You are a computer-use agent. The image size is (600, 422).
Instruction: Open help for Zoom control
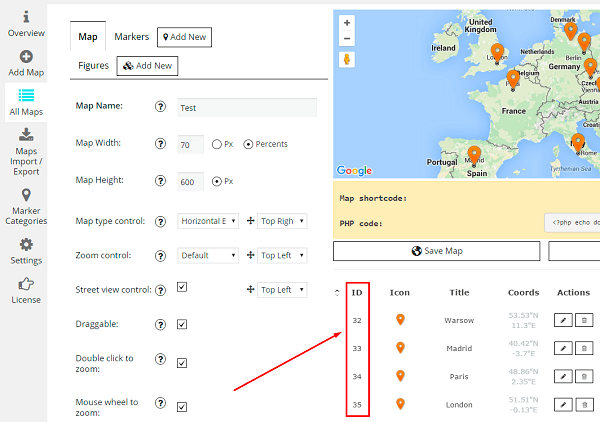coord(160,256)
